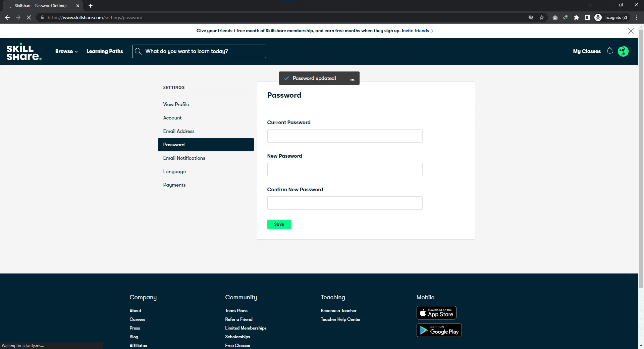Click the third-party cookies blocked eye icon
The width and height of the screenshot is (644, 349).
click(x=531, y=17)
